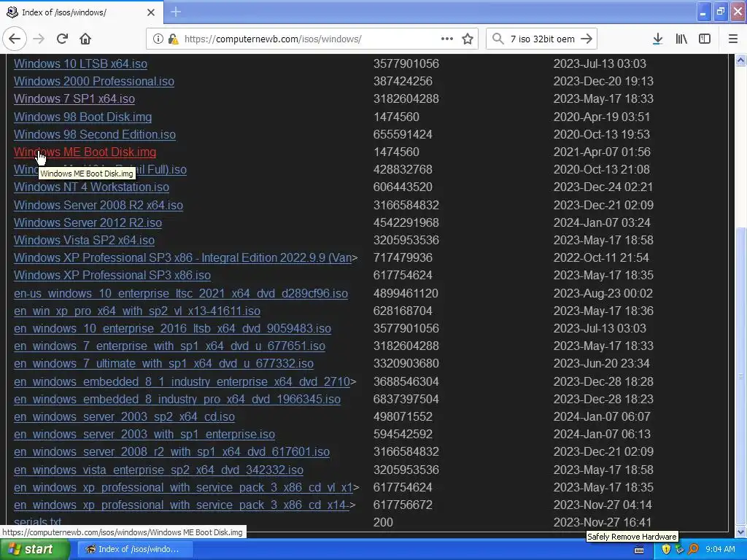Viewport: 747px width, 560px height.
Task: Go back to the previous page
Action: pyautogui.click(x=15, y=39)
